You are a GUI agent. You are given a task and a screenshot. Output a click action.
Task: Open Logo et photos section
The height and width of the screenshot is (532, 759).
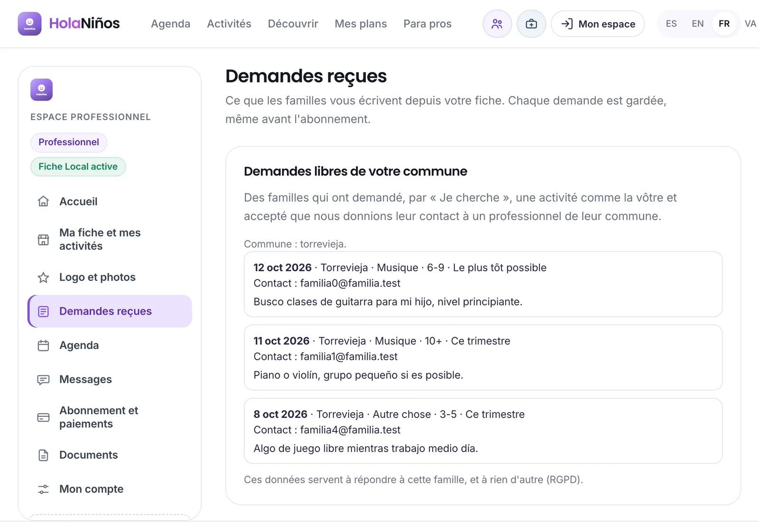click(x=110, y=277)
